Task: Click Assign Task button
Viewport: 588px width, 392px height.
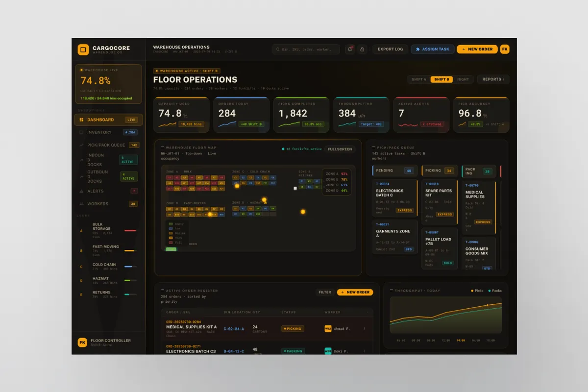Action: pyautogui.click(x=432, y=49)
